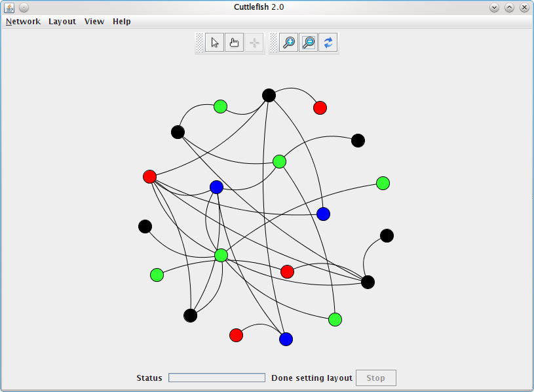The width and height of the screenshot is (534, 392).
Task: Select the blue node on the right side
Action: 323,214
